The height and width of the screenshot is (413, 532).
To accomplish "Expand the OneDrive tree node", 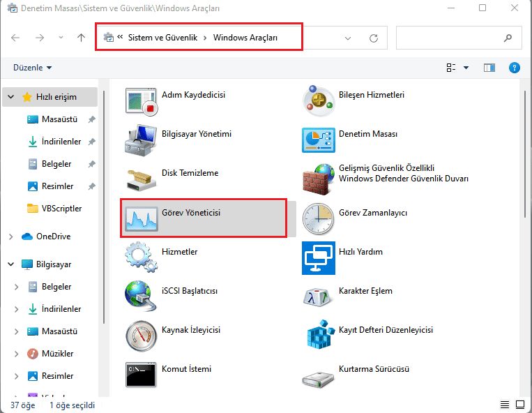I will coord(11,236).
